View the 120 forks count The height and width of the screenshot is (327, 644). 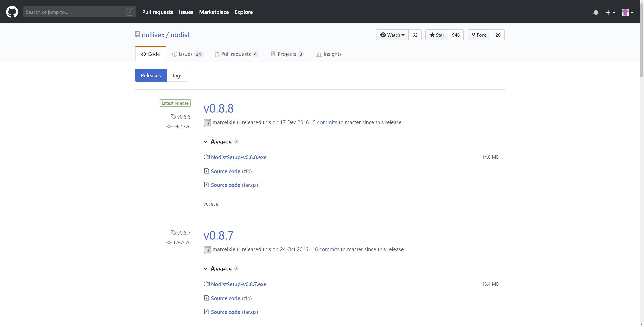(x=497, y=35)
